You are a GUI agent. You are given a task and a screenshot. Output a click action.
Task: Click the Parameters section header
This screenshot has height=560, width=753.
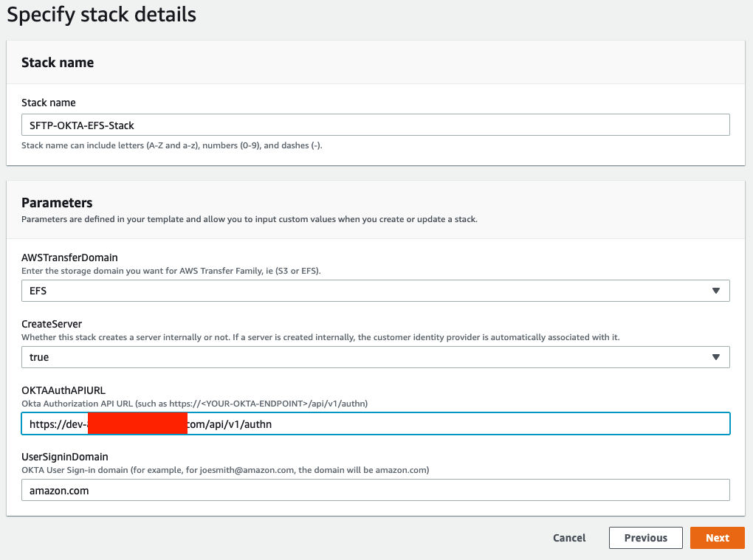pyautogui.click(x=57, y=202)
